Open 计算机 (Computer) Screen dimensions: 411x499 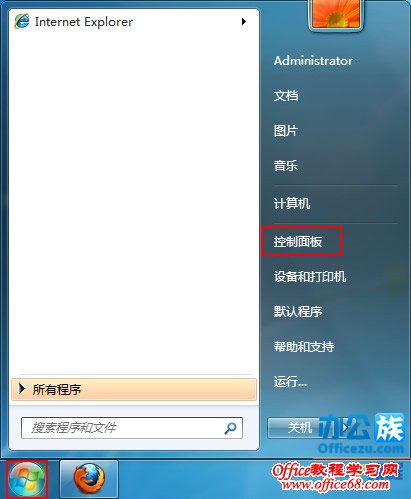pyautogui.click(x=292, y=203)
